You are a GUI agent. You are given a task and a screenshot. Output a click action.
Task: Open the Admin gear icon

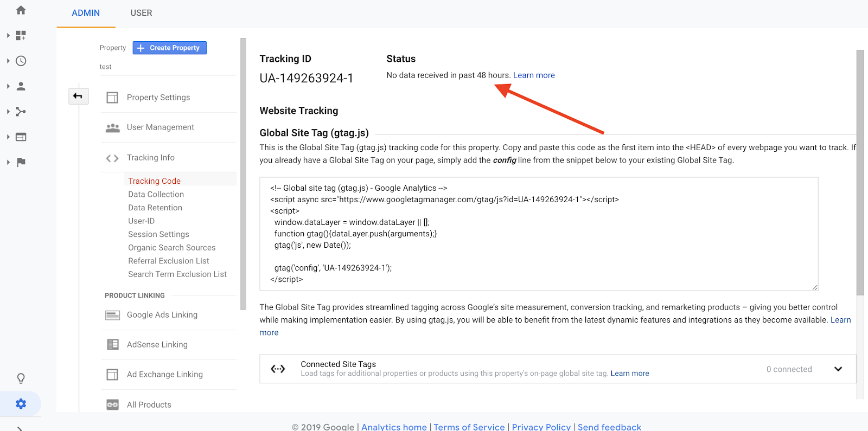[21, 404]
